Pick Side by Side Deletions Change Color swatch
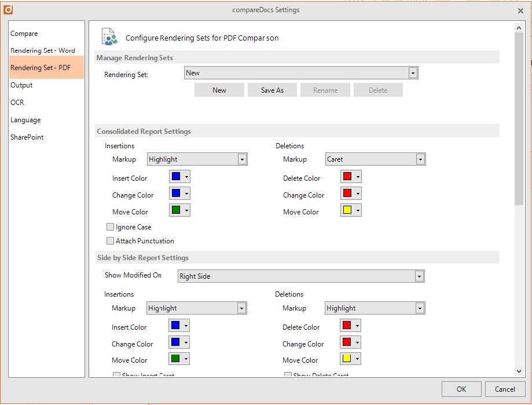 [x=350, y=342]
